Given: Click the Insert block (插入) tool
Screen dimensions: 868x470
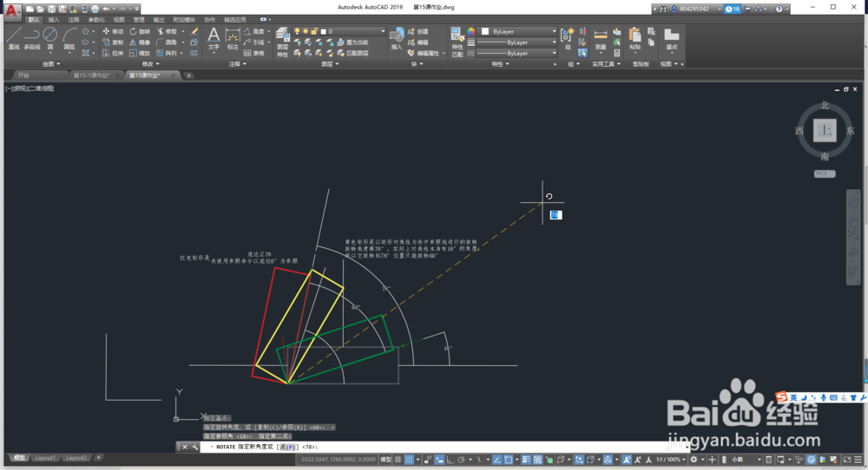Looking at the screenshot, I should tap(397, 39).
